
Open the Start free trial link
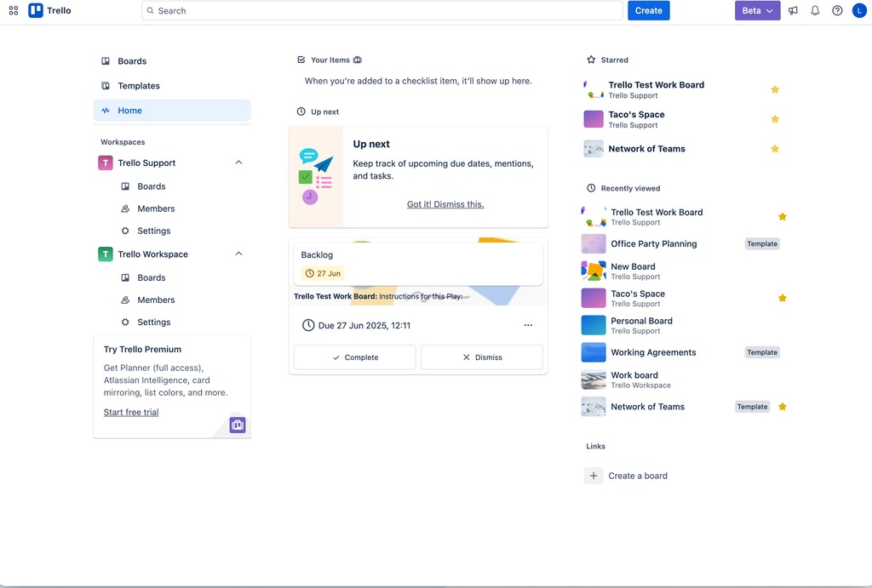click(131, 412)
